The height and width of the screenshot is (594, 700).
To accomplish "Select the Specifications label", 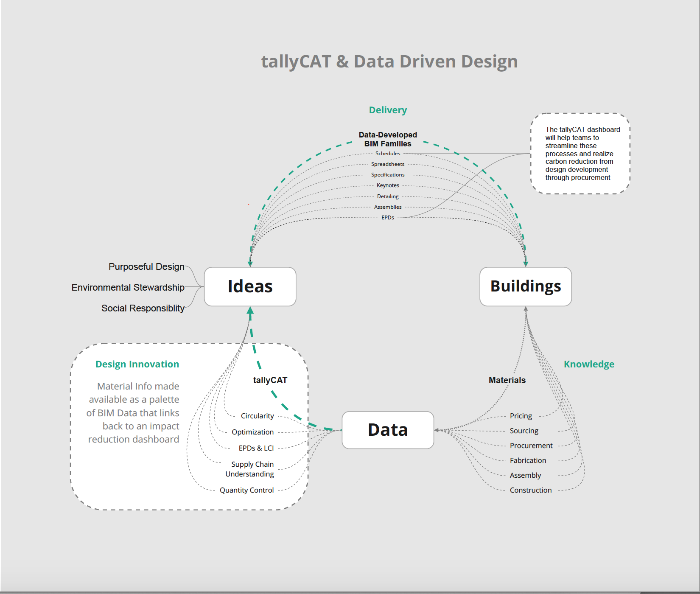I will point(388,175).
